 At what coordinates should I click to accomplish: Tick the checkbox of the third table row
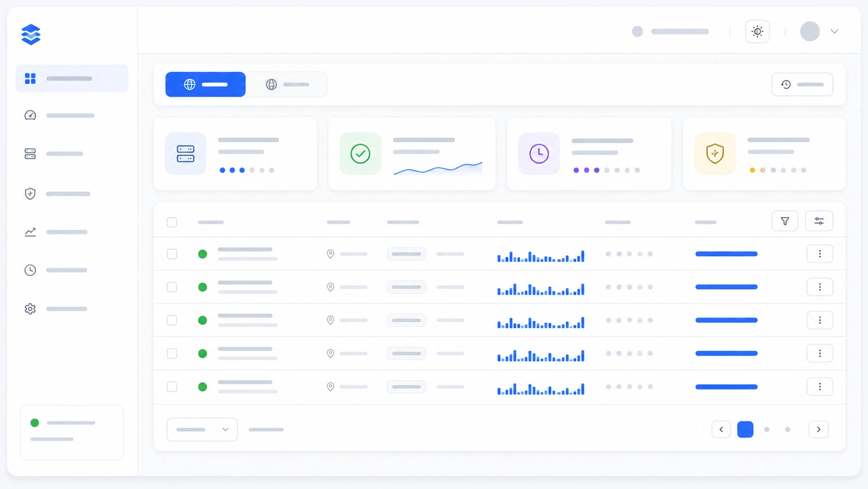172,321
